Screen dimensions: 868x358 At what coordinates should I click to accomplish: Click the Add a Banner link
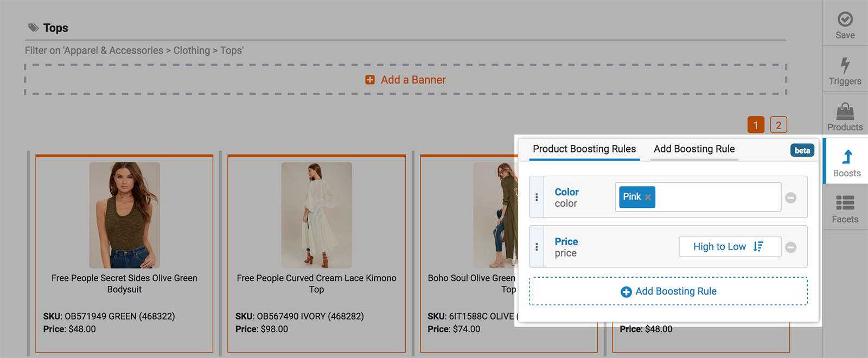click(406, 80)
